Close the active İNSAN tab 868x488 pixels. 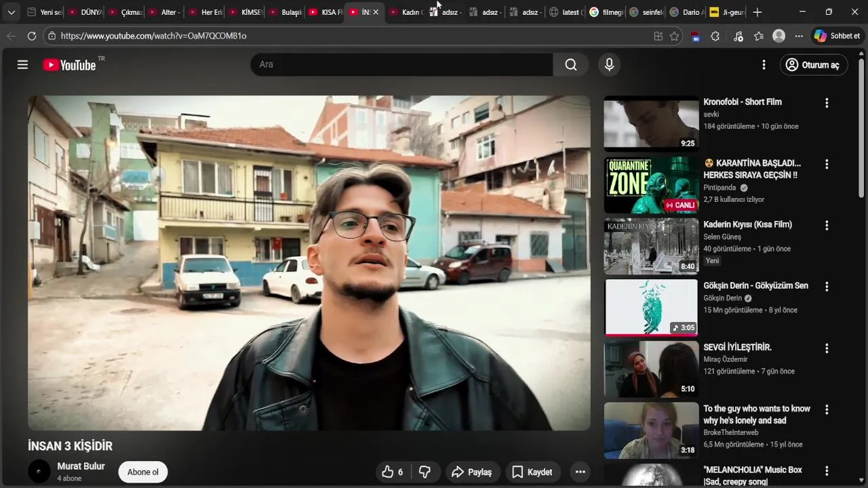(x=376, y=12)
